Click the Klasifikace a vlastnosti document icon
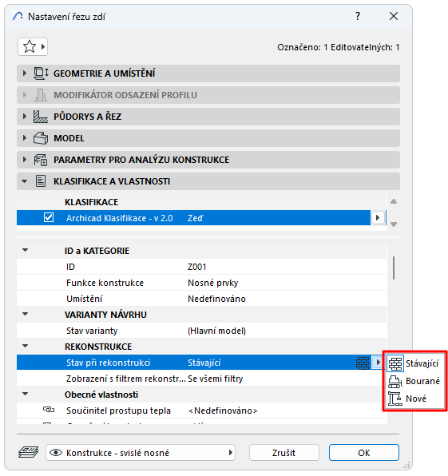This screenshot has width=448, height=476. pyautogui.click(x=41, y=181)
